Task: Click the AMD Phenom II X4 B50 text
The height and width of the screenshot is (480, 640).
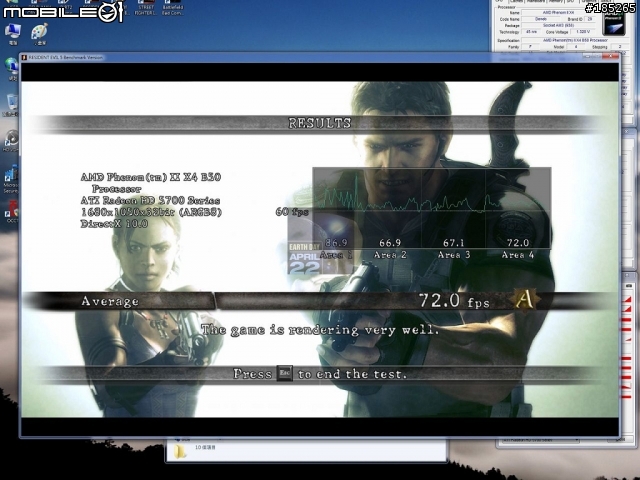Action: pos(151,182)
